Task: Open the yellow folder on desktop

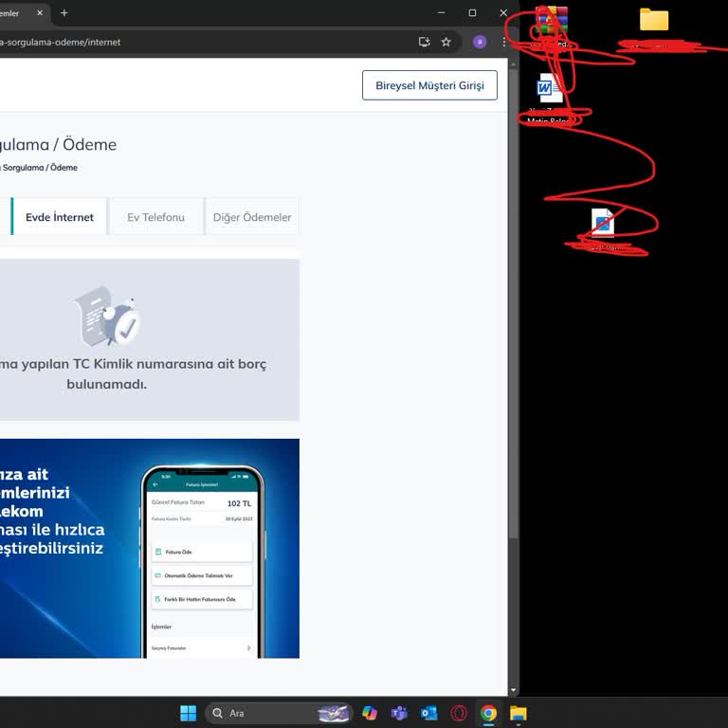Action: (654, 20)
